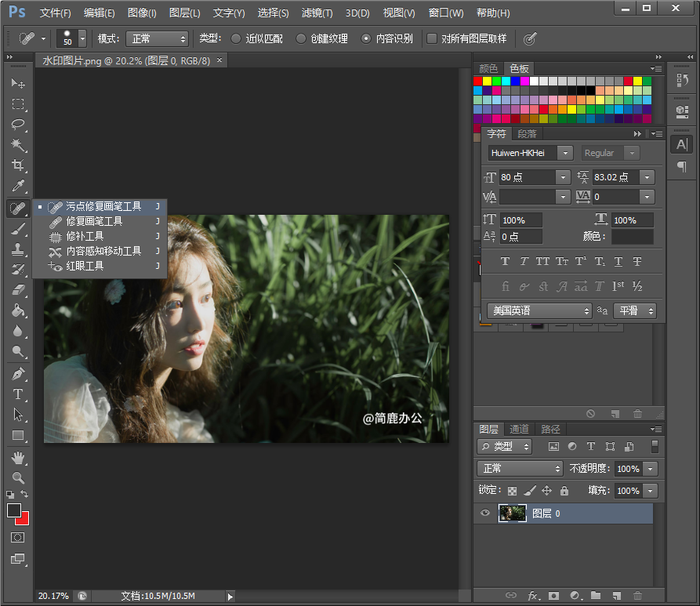Viewport: 700px width, 606px height.
Task: Choose the Lasso tool
Action: tap(18, 125)
